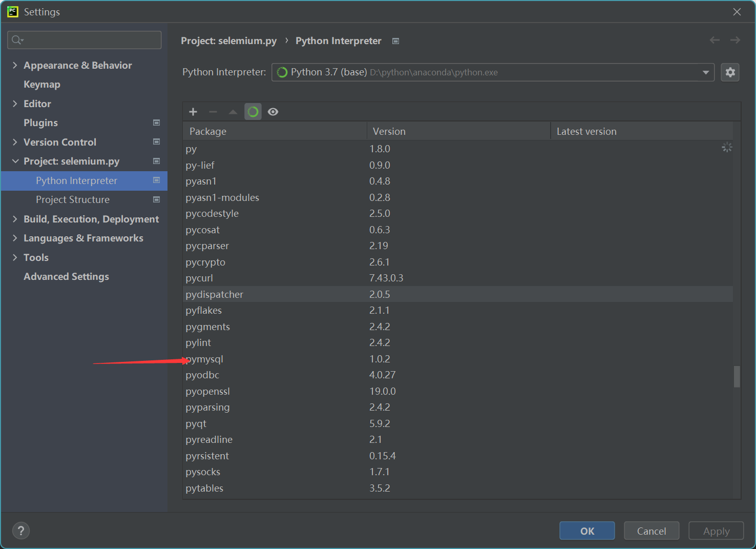The image size is (756, 549).
Task: Click the help question mark button
Action: pyautogui.click(x=21, y=531)
